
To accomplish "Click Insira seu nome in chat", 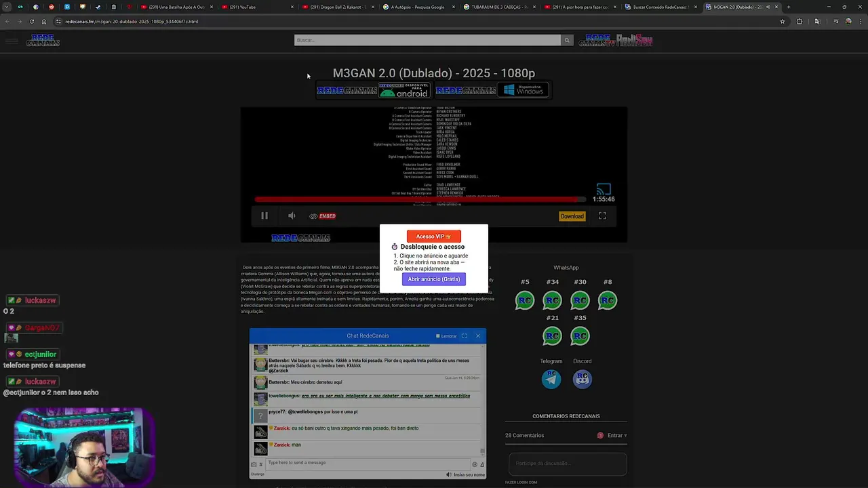I will tap(469, 474).
